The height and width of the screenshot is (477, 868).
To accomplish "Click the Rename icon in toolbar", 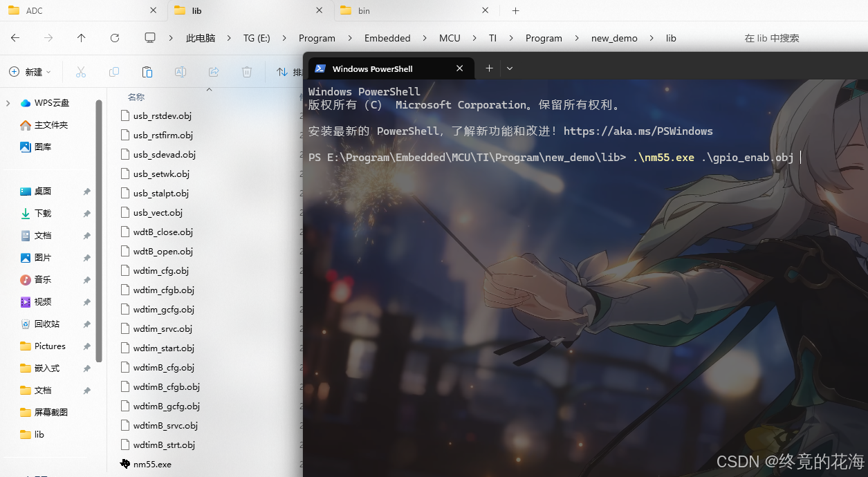I will click(x=181, y=72).
